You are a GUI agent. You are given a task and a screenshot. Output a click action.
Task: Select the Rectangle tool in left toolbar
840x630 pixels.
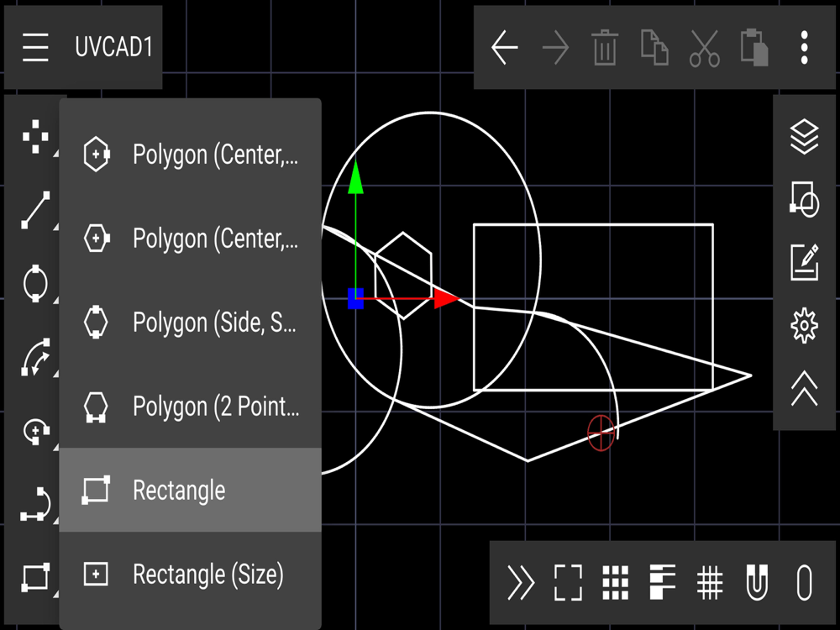35,577
